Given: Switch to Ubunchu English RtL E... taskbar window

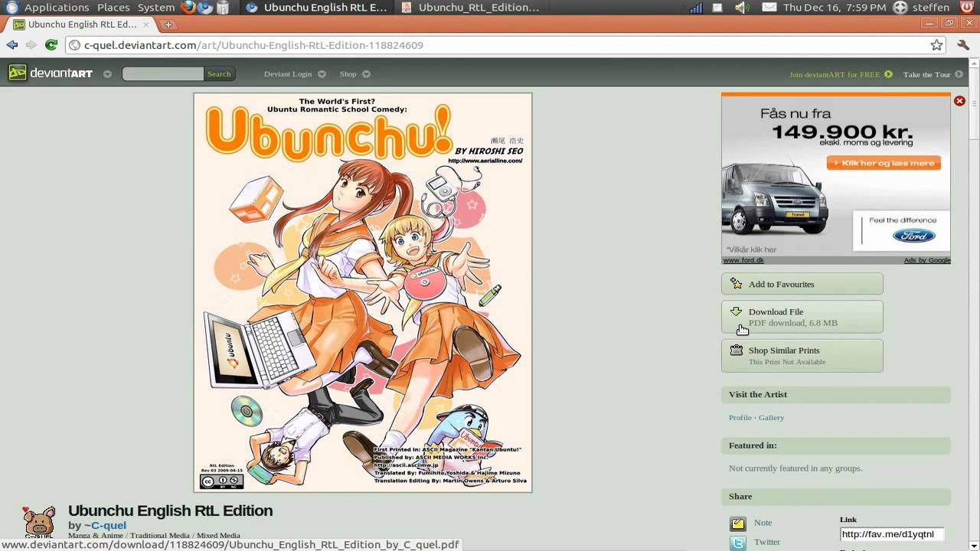Looking at the screenshot, I should tap(317, 8).
